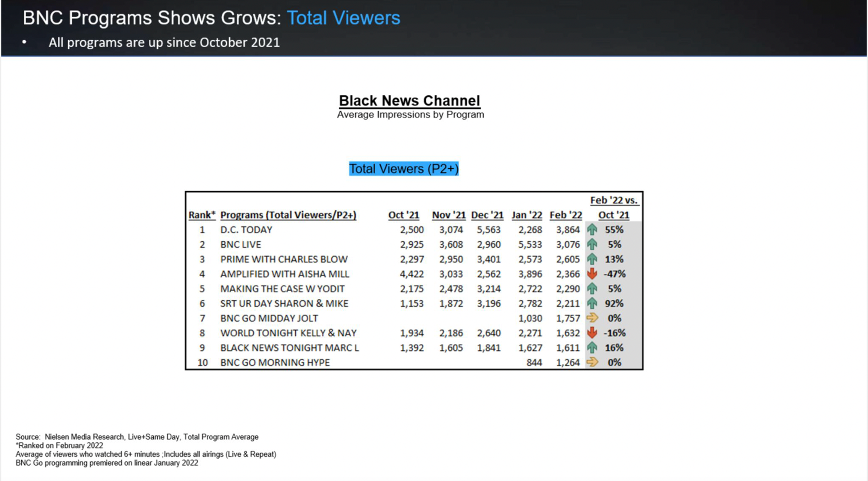Click the red down arrow beside -47%

592,274
